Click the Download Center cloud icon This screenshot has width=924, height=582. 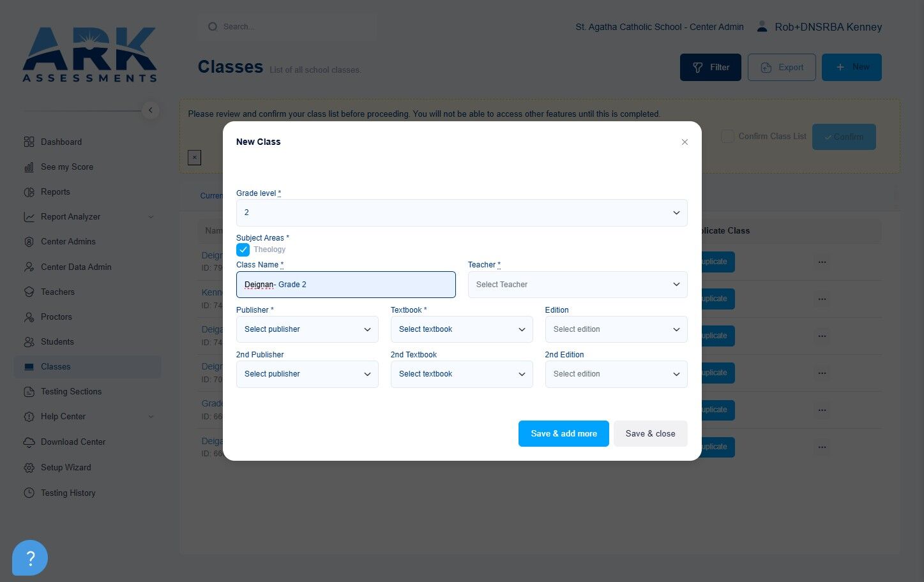pyautogui.click(x=29, y=442)
